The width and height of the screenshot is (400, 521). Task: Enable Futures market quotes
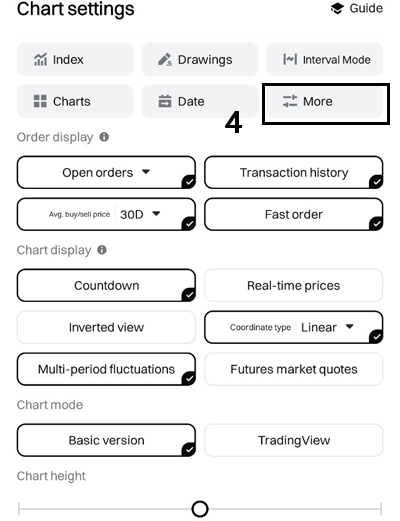point(294,369)
